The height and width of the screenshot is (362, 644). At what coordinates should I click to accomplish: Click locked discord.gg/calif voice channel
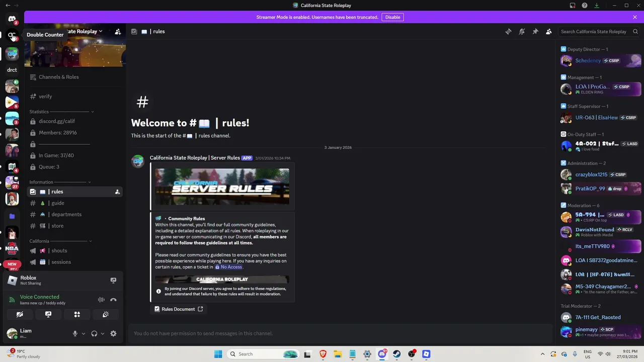[x=74, y=121]
